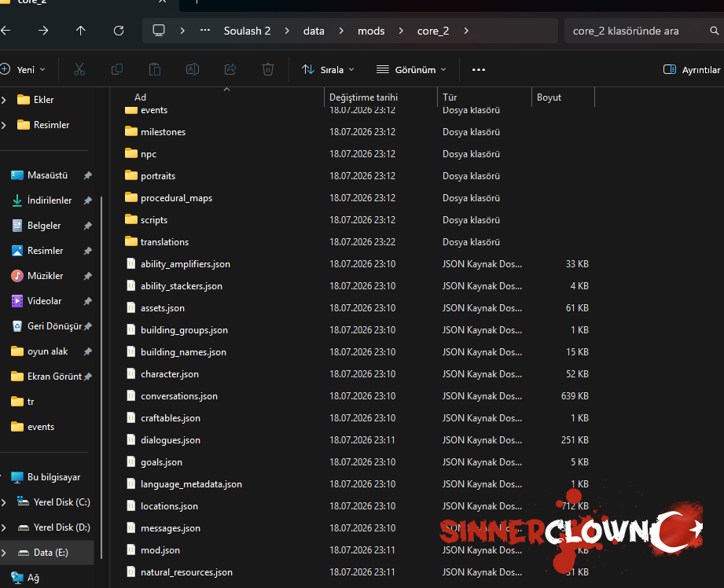Viewport: 724px width, 588px height.
Task: Open İndirilenler in quick access
Action: [50, 200]
